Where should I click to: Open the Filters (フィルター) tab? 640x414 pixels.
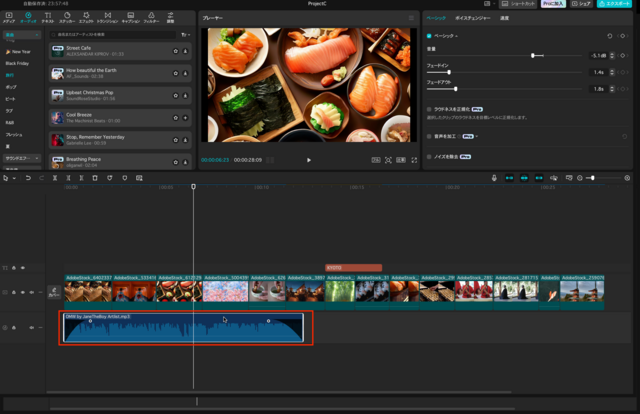click(x=151, y=18)
